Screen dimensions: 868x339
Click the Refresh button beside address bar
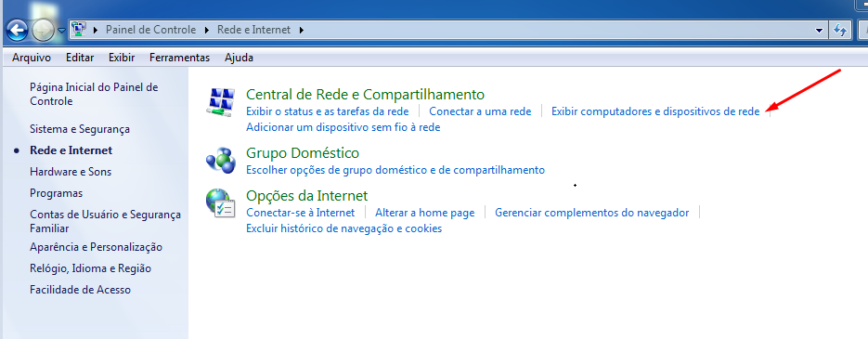[x=840, y=30]
